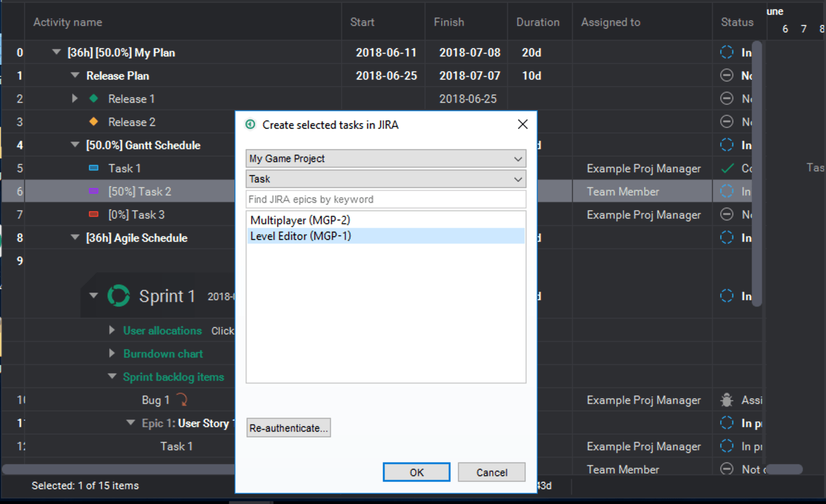Click the JIRA icon in the dialog title bar

(250, 125)
